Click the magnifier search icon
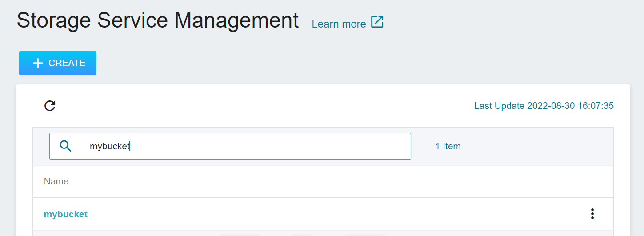The height and width of the screenshot is (236, 644). click(x=65, y=146)
